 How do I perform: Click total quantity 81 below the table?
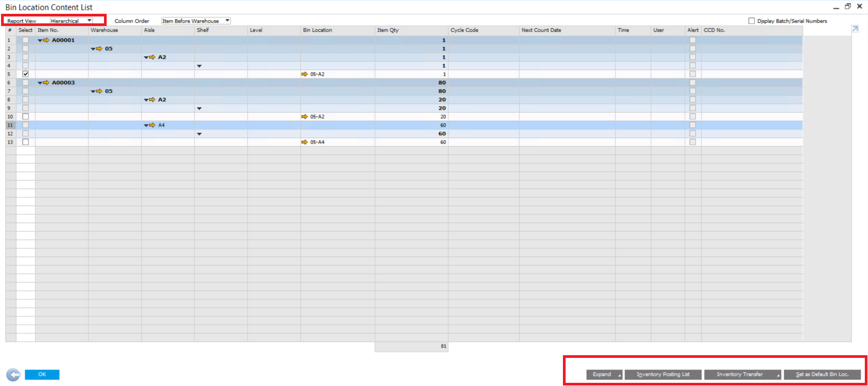click(x=444, y=346)
